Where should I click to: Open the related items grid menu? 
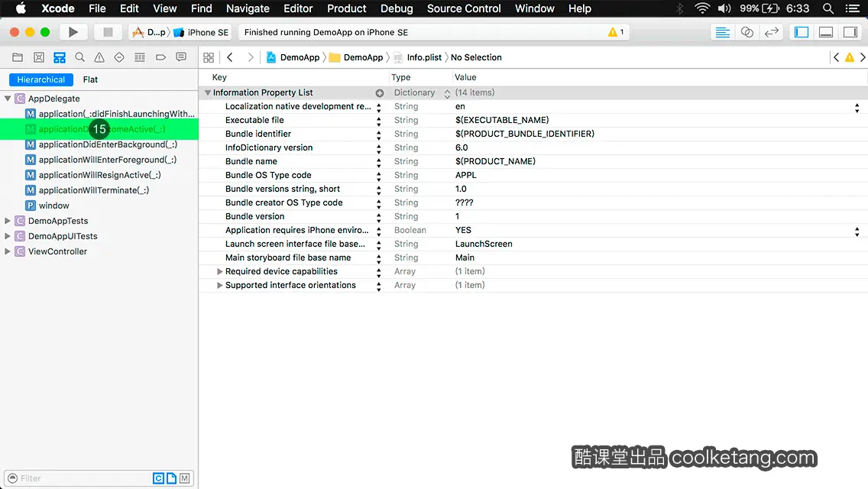pyautogui.click(x=209, y=57)
